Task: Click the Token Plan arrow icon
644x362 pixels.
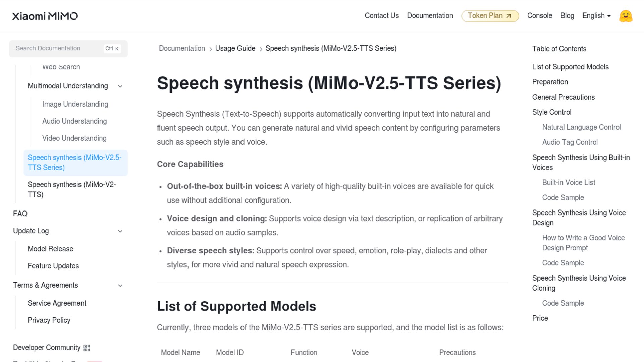Action: tap(509, 16)
